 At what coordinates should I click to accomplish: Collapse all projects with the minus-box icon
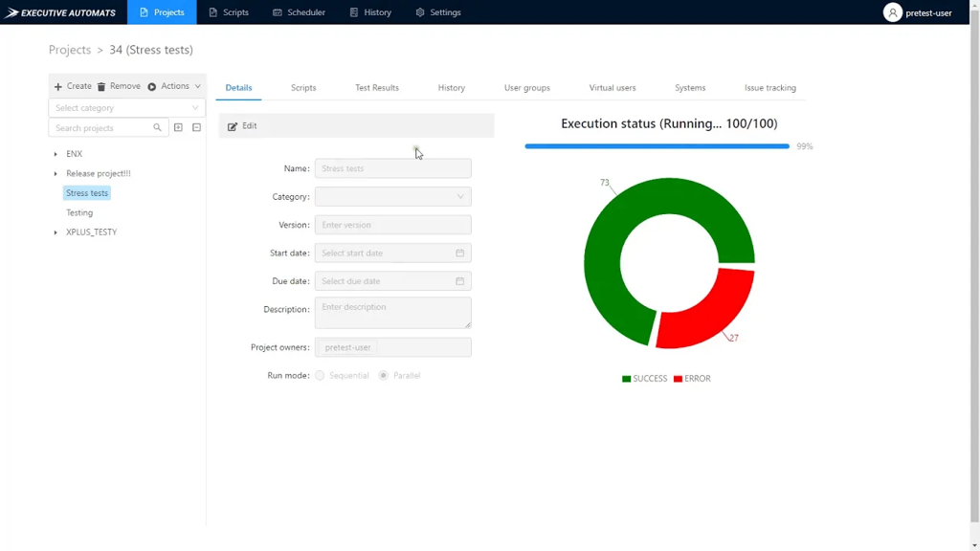196,127
